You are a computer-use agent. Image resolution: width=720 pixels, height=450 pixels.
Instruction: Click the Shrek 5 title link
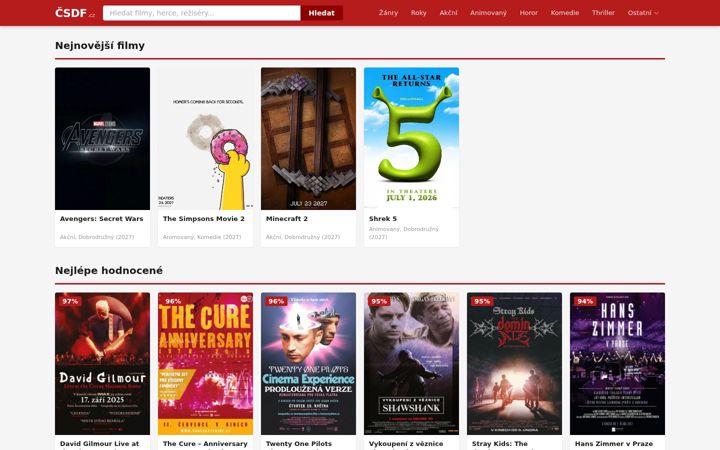tap(383, 219)
